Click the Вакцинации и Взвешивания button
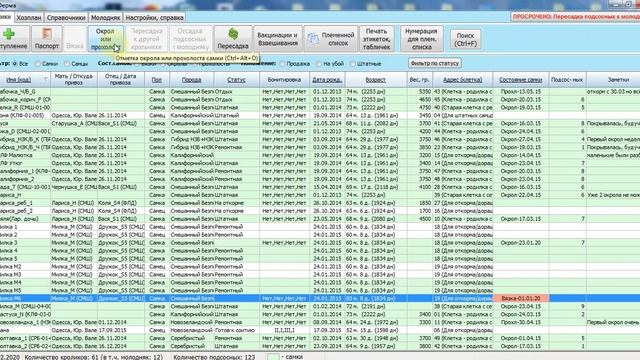Viewport: 640px width, 360px height. (x=278, y=39)
